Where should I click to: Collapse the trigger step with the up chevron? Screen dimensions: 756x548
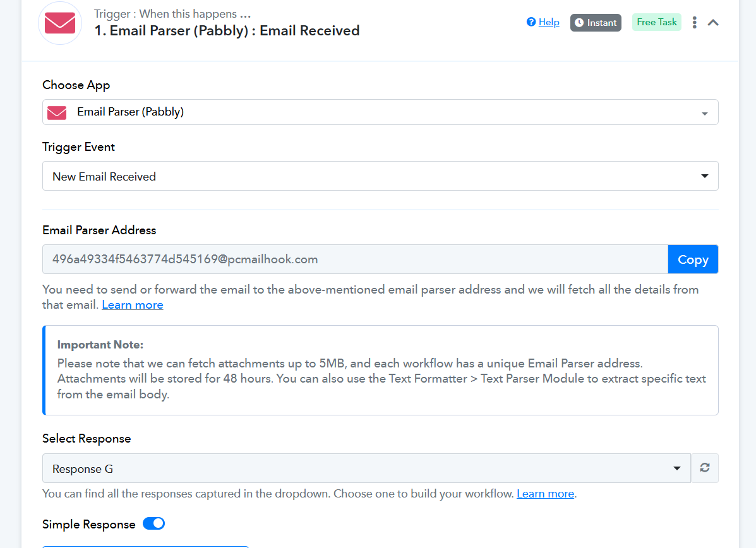713,23
